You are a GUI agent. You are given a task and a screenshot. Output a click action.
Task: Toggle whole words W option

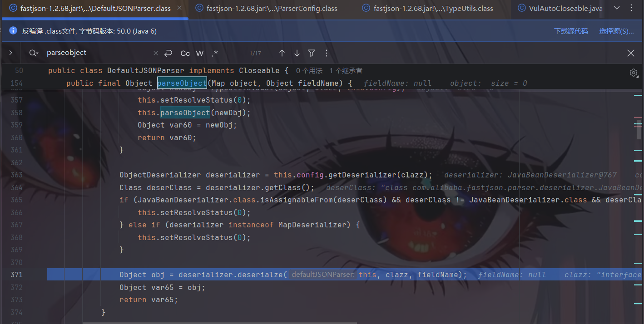pyautogui.click(x=199, y=53)
